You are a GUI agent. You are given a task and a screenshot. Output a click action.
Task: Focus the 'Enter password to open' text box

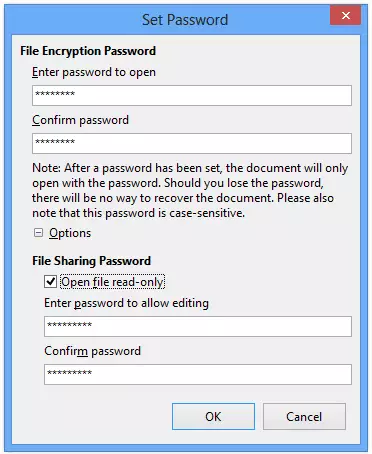coord(192,95)
